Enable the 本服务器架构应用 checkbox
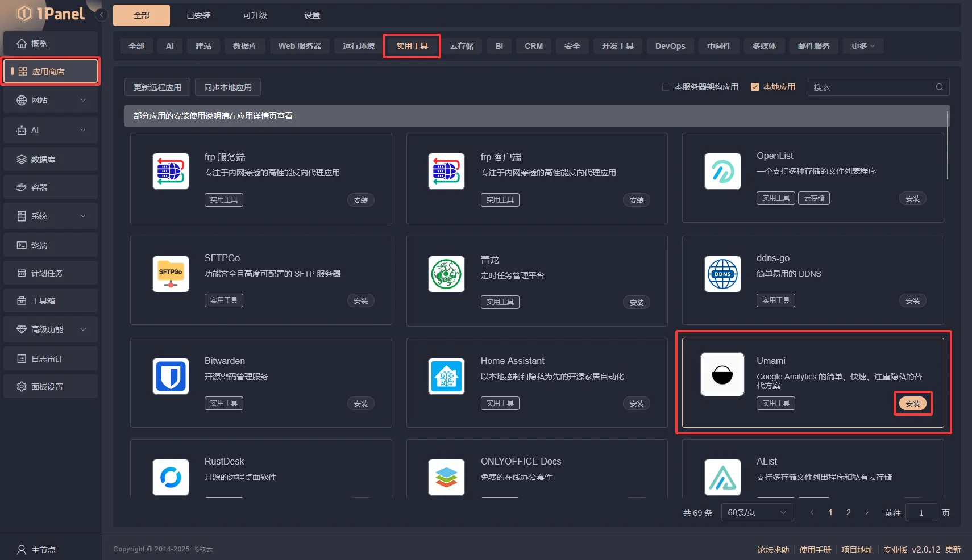Viewport: 972px width, 560px height. click(666, 87)
